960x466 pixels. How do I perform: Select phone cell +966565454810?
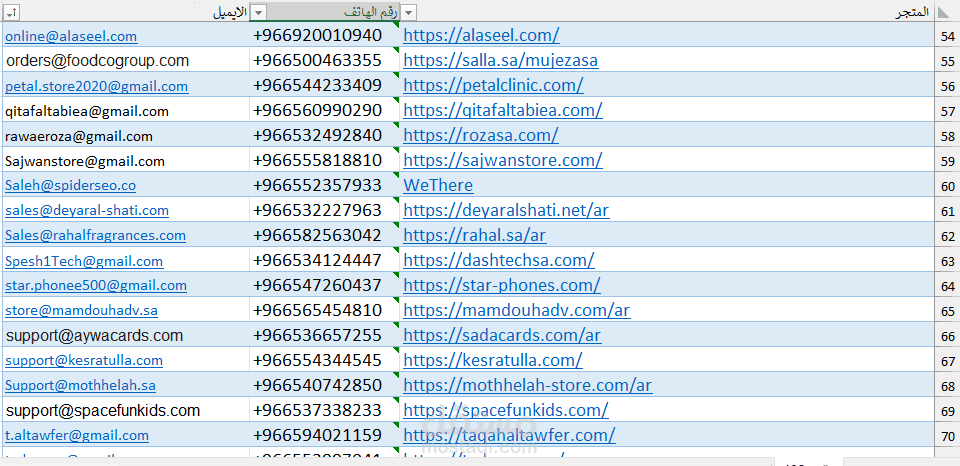coord(324,310)
